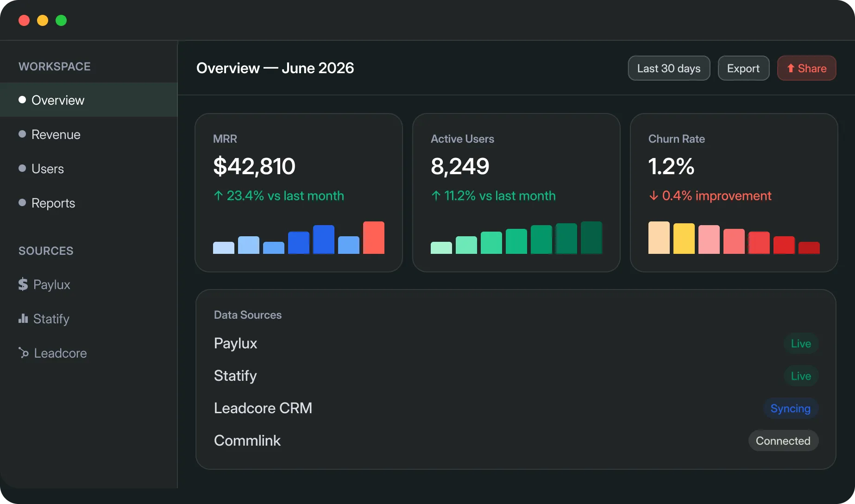
Task: Click the Connected badge for Commlink
Action: (x=783, y=441)
